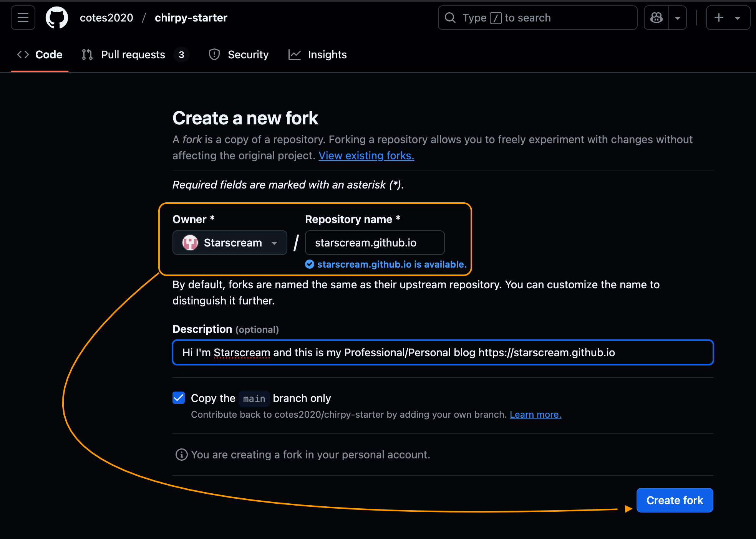The height and width of the screenshot is (539, 756).
Task: Click the Pull requests count badge 3
Action: (x=181, y=55)
